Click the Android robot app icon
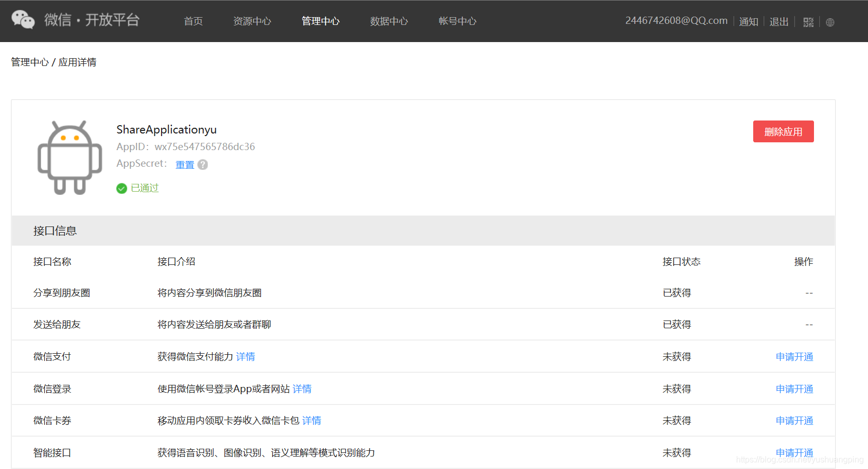The image size is (868, 469). [70, 158]
